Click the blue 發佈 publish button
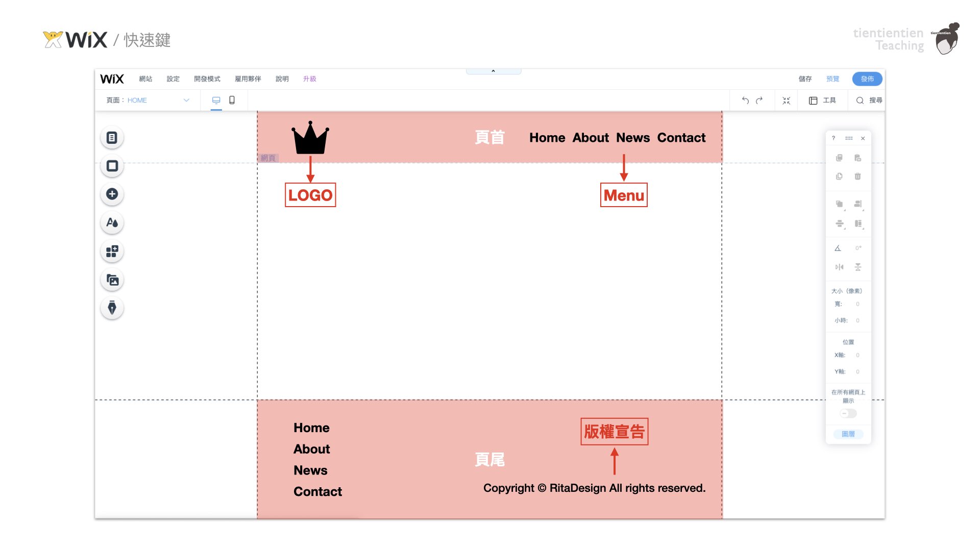The image size is (980, 551). [867, 79]
